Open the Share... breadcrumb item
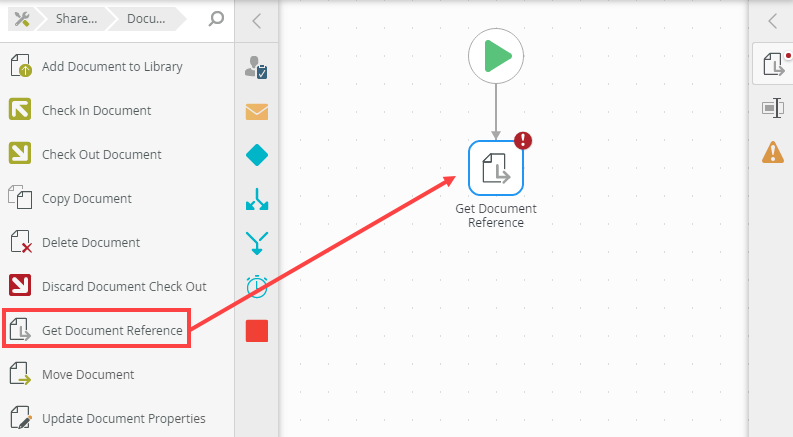 76,19
